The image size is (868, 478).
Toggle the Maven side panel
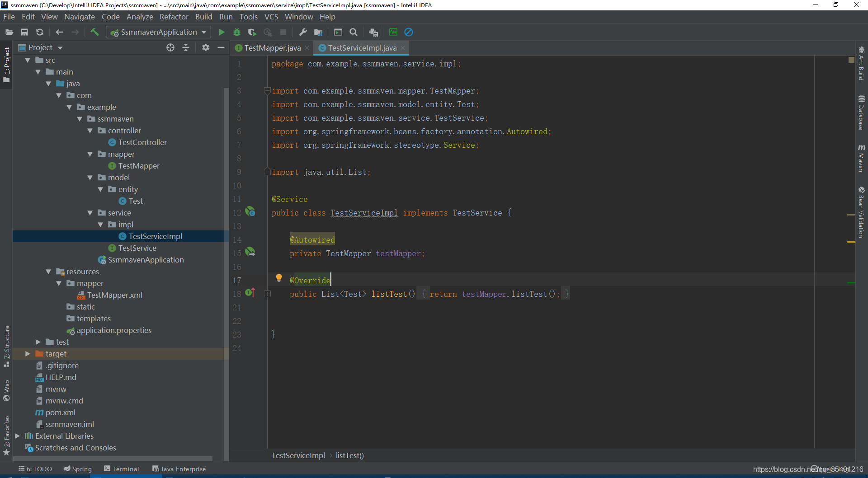(x=861, y=158)
